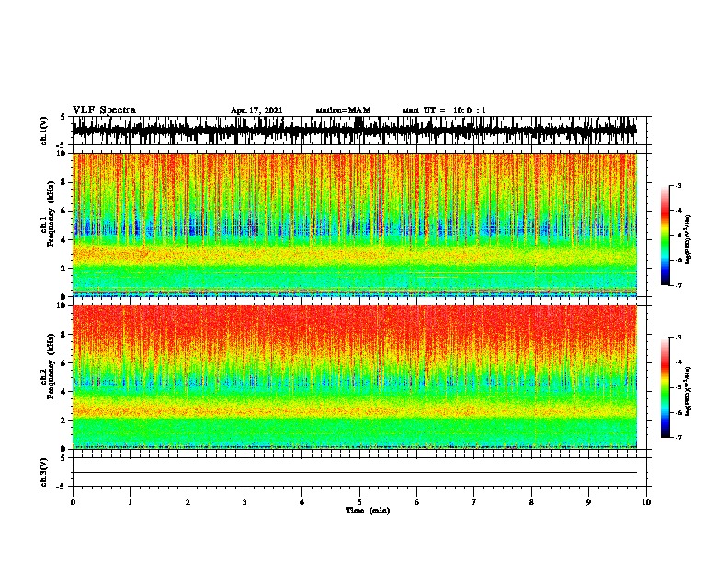Click the flat line in the ch.3(V) panel
Screen dimensions: 728x563
coord(355,473)
